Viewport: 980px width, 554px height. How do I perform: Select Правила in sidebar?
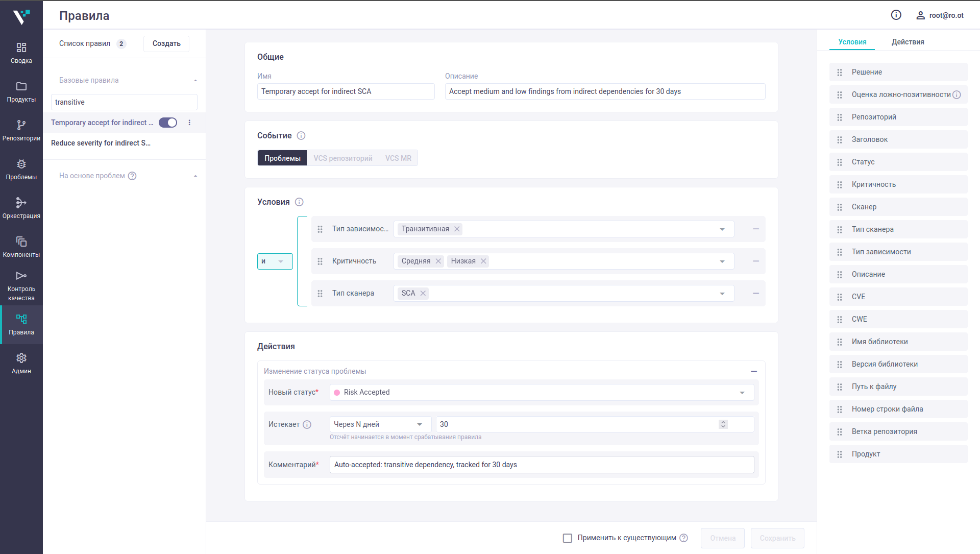pos(21,325)
